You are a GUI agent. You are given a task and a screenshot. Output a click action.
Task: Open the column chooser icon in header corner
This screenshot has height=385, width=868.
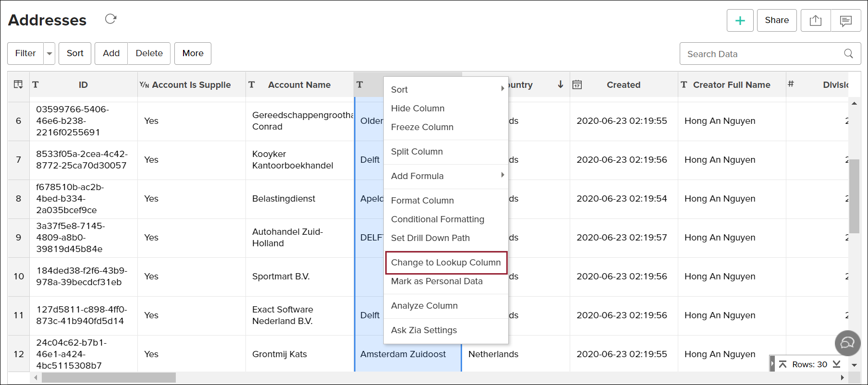tap(18, 84)
